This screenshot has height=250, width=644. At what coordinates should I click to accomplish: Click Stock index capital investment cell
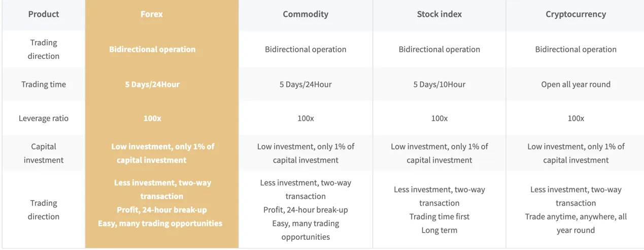(x=439, y=153)
